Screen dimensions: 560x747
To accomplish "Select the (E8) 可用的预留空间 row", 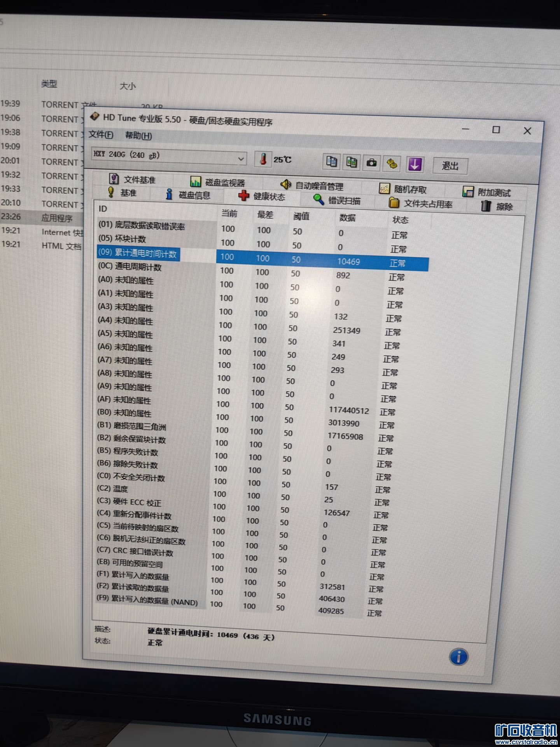I will point(241,569).
